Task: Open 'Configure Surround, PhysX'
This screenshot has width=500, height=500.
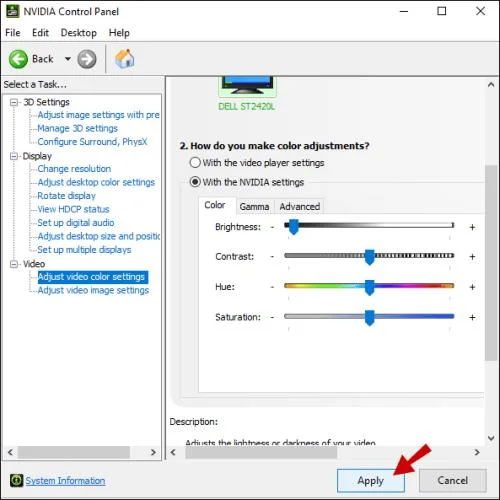Action: tap(92, 142)
